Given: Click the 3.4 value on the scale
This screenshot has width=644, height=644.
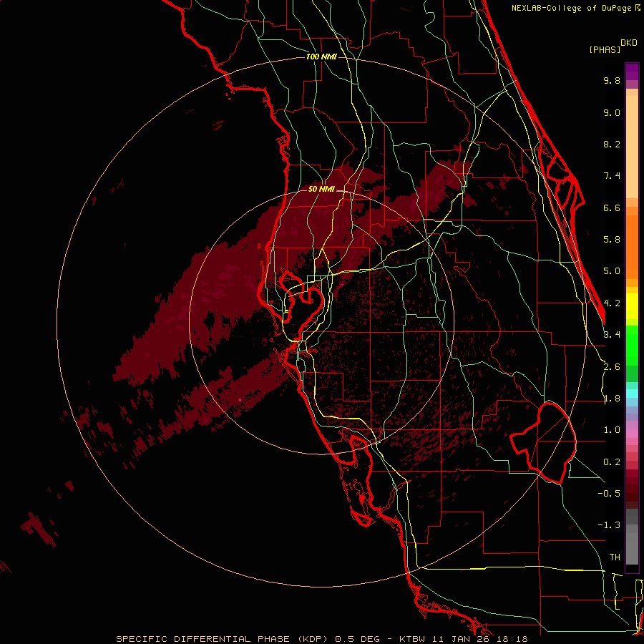Looking at the screenshot, I should pyautogui.click(x=612, y=335).
